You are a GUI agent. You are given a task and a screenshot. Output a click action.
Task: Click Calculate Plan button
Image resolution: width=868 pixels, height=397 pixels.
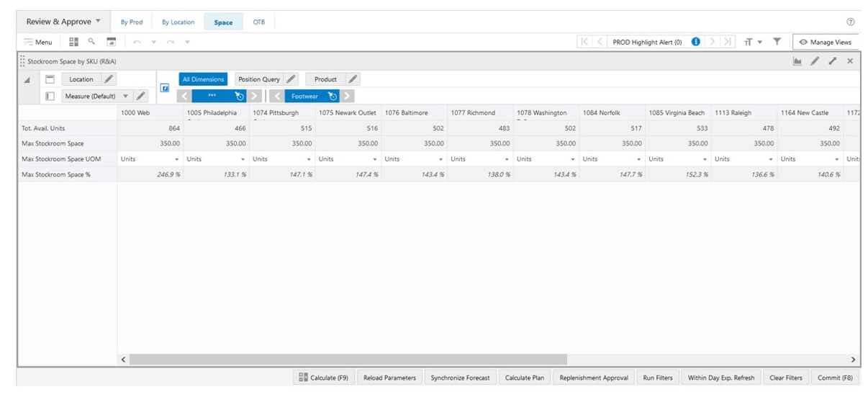coord(525,378)
